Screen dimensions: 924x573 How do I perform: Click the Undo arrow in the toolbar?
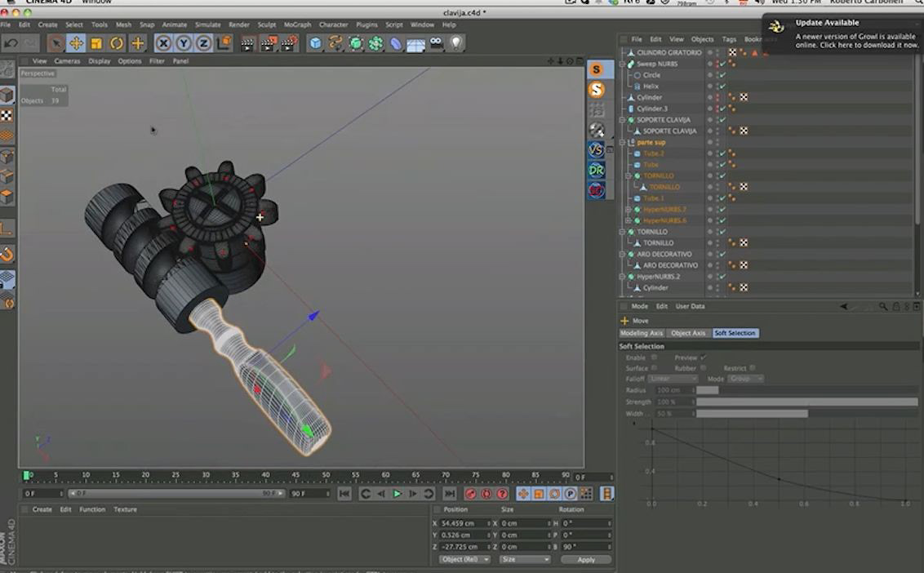coord(11,43)
